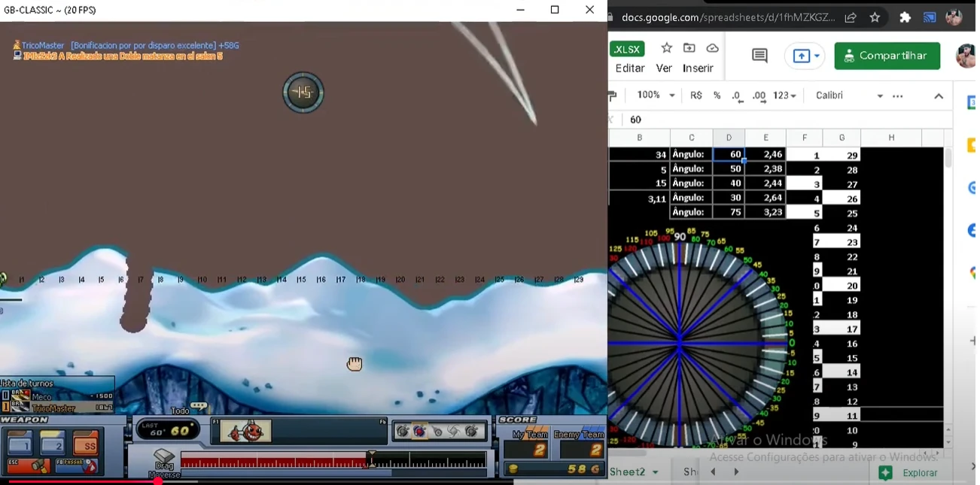The height and width of the screenshot is (485, 980).
Task: Open the Inserir menu
Action: click(698, 68)
